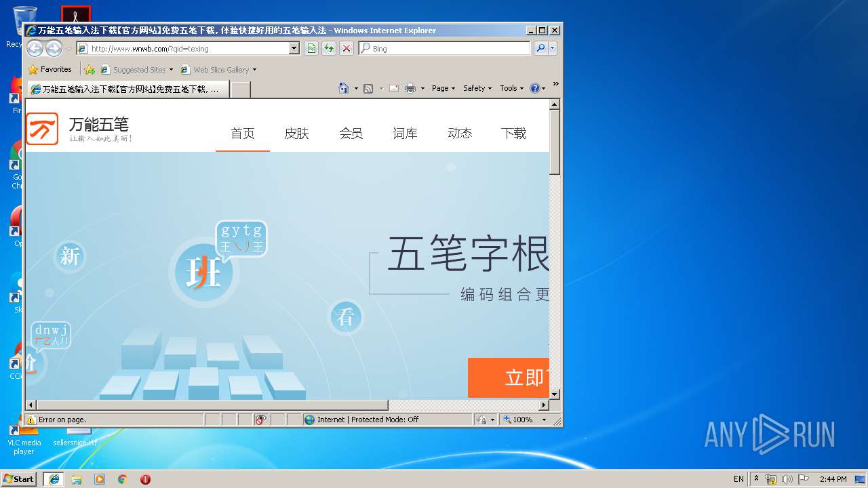Open the security lock status dropdown

[486, 420]
